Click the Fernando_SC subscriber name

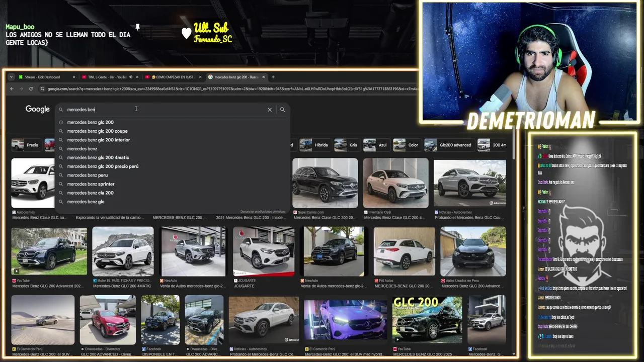213,39
